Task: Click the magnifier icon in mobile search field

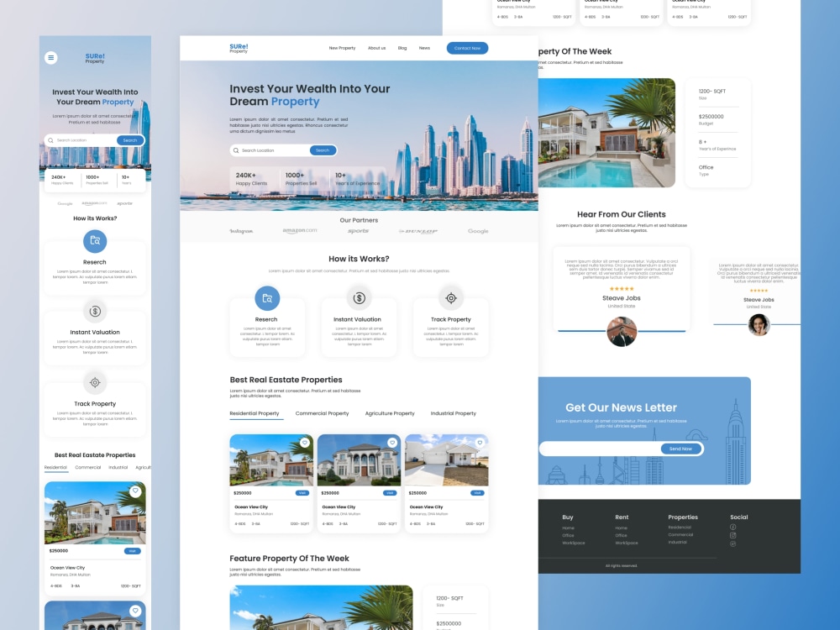Action: pos(51,140)
